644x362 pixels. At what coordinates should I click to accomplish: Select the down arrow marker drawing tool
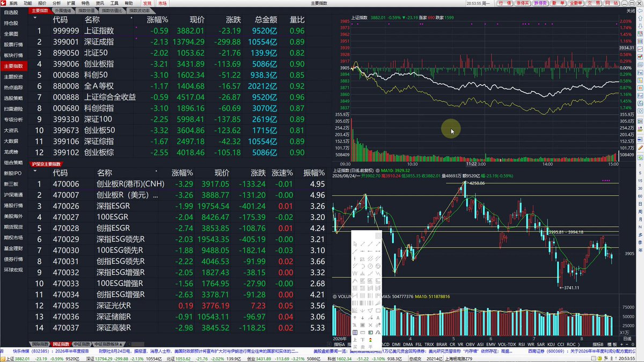[x=363, y=318]
